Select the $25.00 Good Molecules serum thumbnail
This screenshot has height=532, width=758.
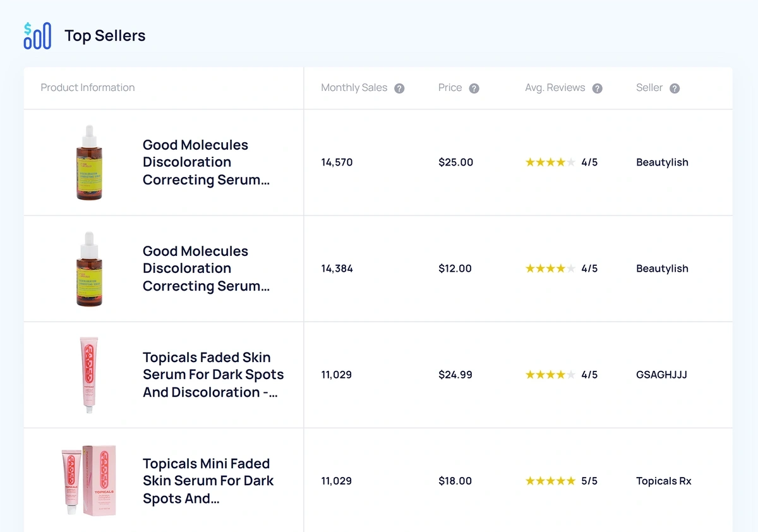(89, 163)
